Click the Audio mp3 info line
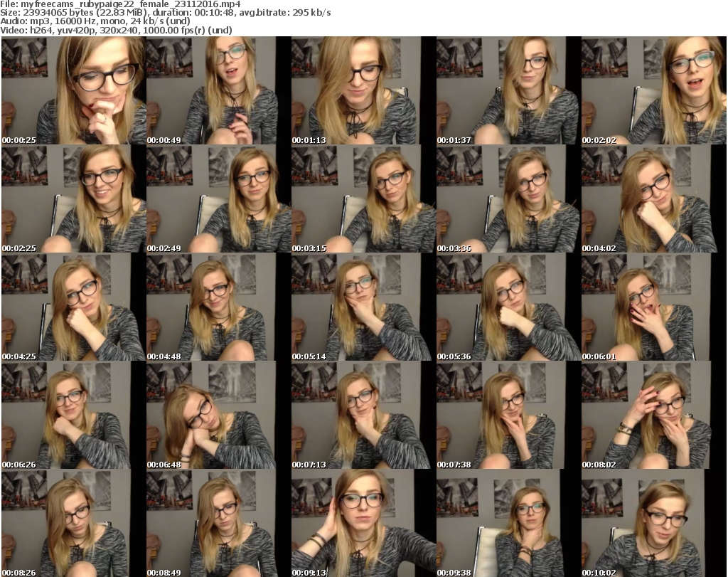 [95, 21]
